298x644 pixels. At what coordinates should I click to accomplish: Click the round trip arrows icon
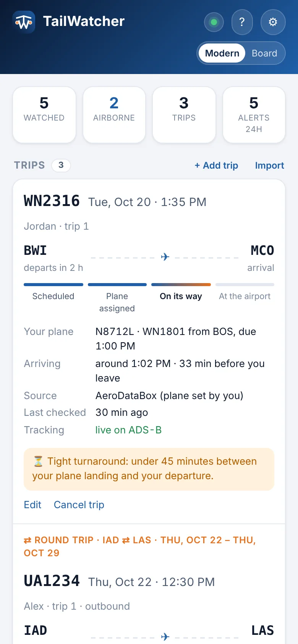coord(28,540)
